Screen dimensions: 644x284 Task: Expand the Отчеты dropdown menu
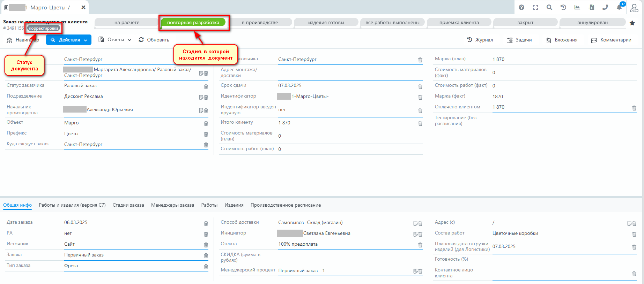tap(115, 40)
